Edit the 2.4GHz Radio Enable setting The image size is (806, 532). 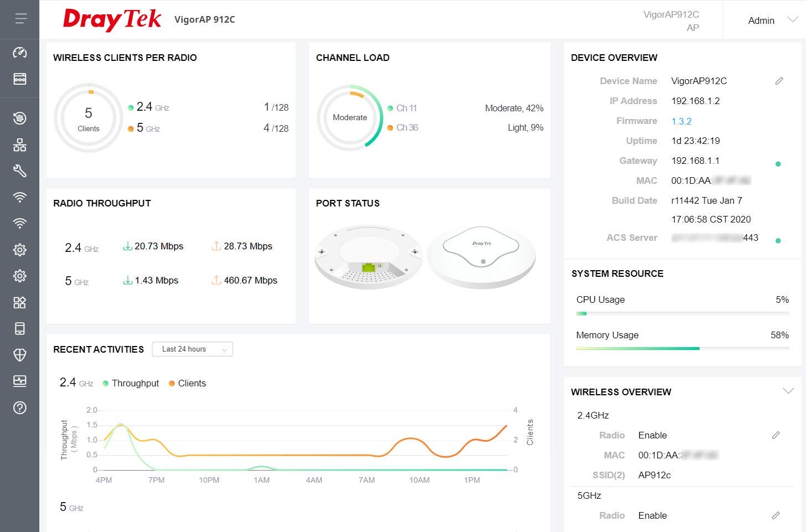click(776, 435)
